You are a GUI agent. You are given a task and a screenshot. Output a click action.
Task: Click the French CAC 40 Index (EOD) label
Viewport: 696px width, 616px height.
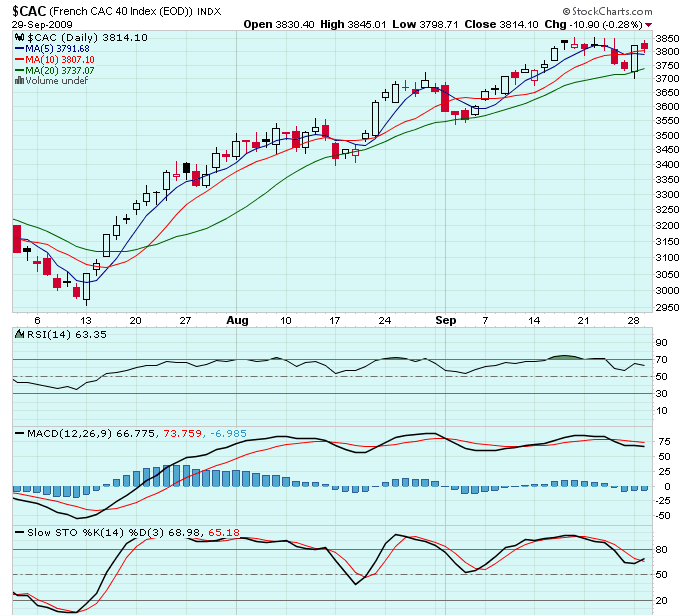coord(121,11)
